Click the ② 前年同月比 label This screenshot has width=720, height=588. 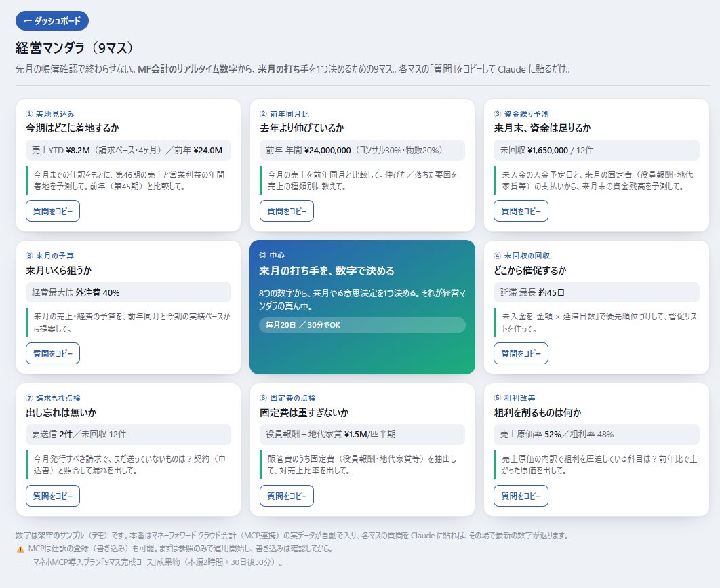pyautogui.click(x=284, y=114)
